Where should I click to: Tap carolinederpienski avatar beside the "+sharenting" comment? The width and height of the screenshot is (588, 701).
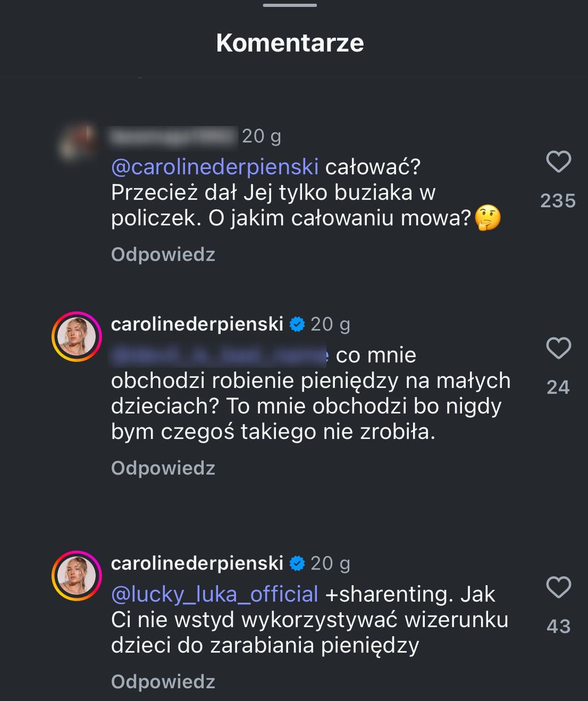pos(77,576)
